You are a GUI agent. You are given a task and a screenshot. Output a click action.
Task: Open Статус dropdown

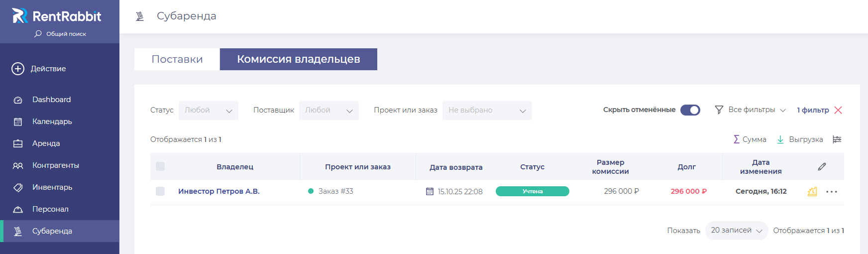click(208, 111)
